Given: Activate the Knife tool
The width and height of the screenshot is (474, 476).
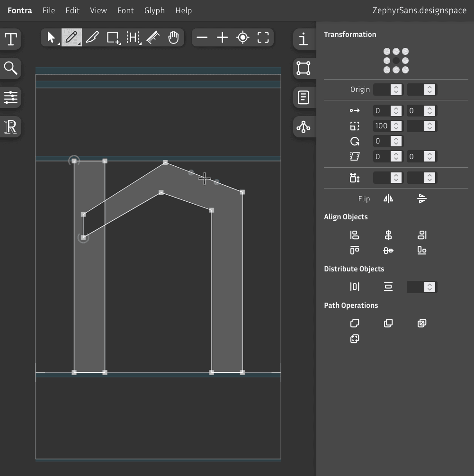Looking at the screenshot, I should pyautogui.click(x=92, y=37).
